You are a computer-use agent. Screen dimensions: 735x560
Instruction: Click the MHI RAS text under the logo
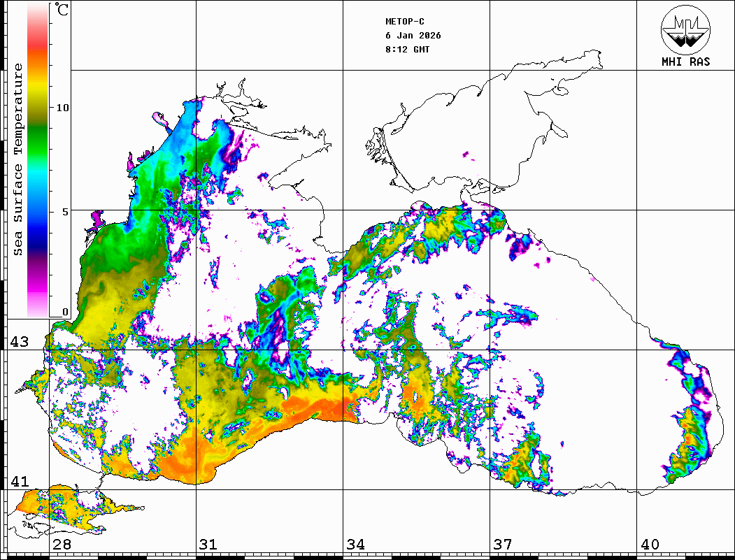pos(685,62)
